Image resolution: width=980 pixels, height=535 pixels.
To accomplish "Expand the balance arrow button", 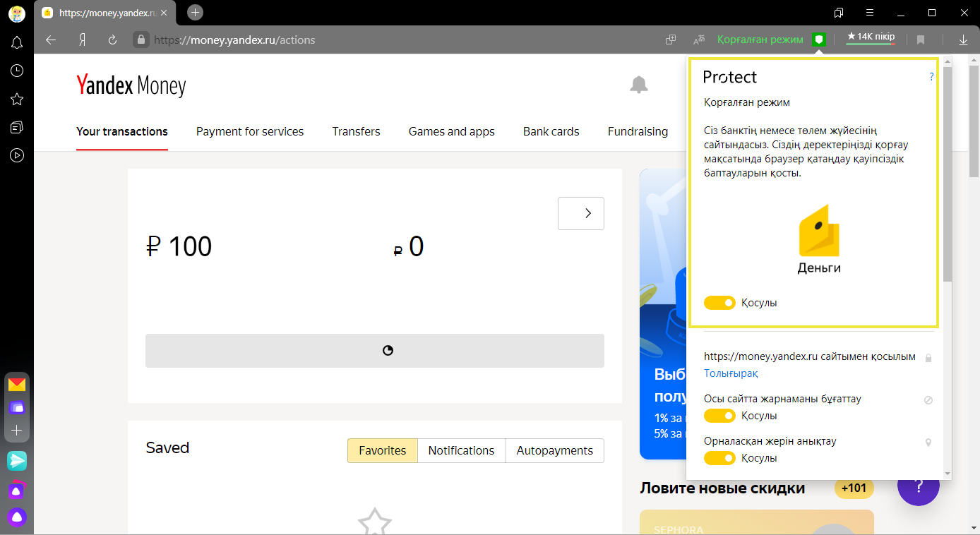I will 581,213.
